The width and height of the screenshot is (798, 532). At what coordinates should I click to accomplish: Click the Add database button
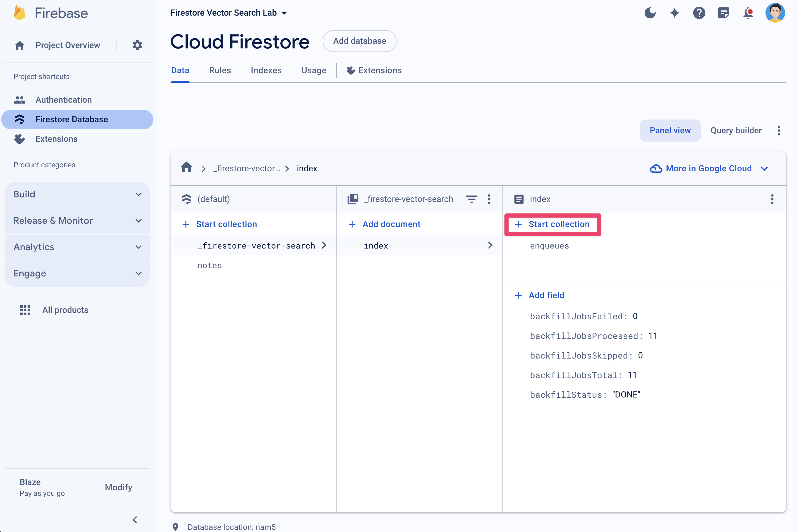(359, 41)
